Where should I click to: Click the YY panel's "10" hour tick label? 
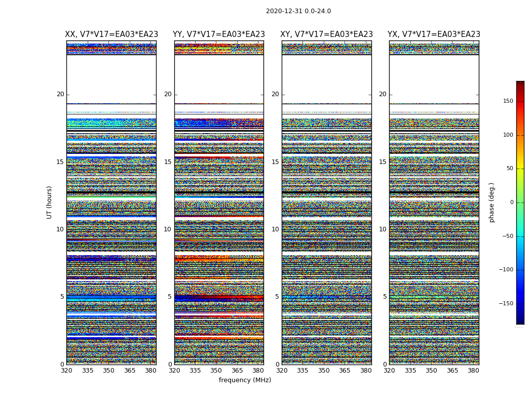168,229
